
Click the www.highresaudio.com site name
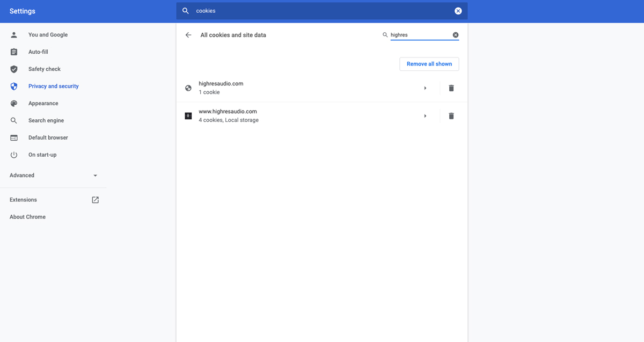click(228, 112)
